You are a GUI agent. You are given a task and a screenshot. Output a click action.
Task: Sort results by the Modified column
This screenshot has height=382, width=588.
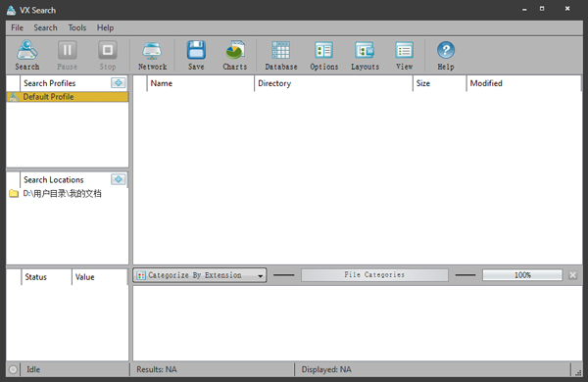[523, 83]
